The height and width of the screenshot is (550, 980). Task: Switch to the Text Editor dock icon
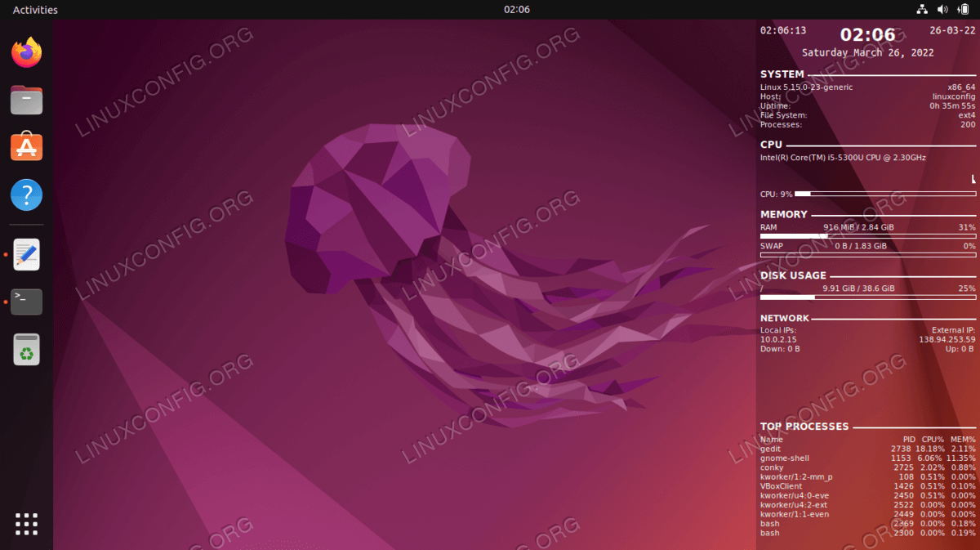pos(27,255)
